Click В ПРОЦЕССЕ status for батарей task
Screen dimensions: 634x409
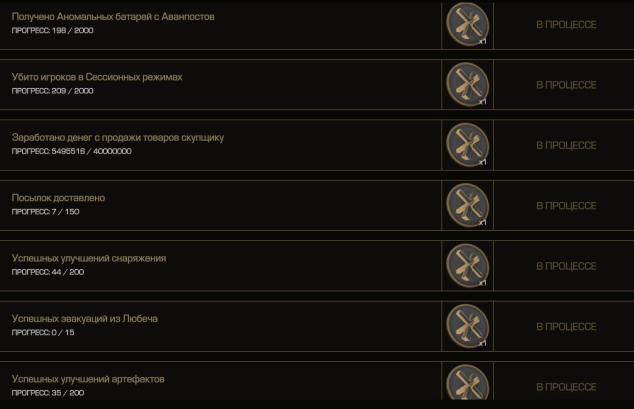pos(566,25)
